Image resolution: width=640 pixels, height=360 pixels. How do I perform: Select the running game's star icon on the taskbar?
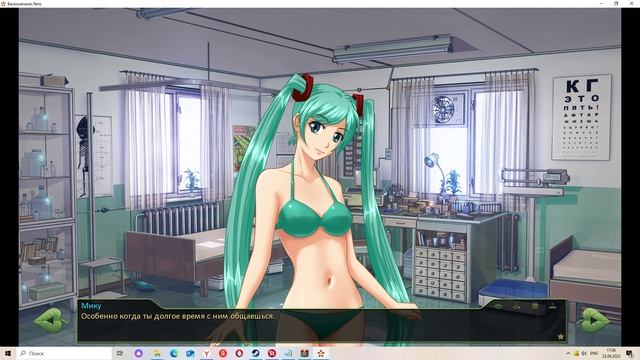pyautogui.click(x=321, y=353)
